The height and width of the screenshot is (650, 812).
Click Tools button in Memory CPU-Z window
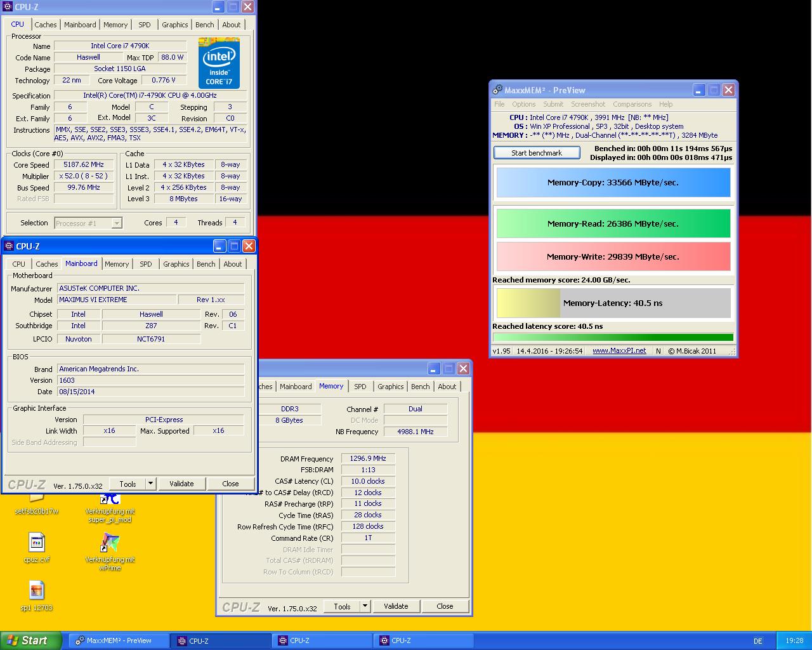point(342,606)
